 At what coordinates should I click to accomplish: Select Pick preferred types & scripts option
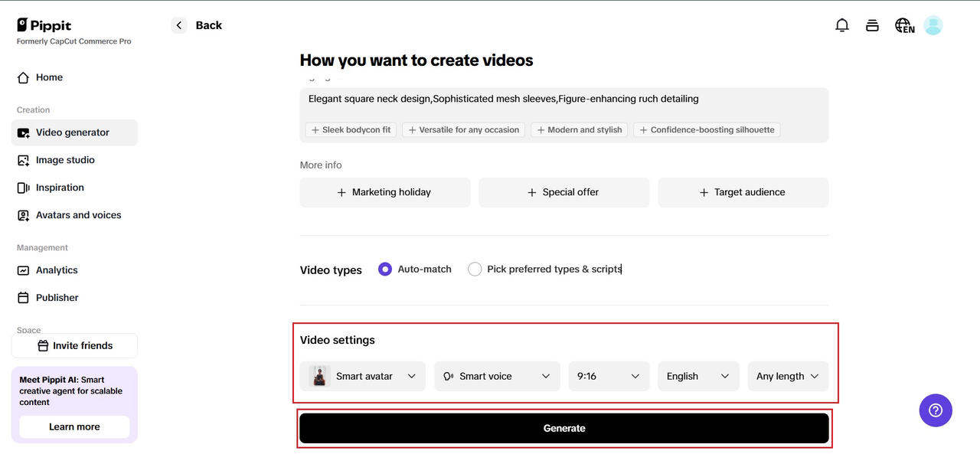(475, 269)
